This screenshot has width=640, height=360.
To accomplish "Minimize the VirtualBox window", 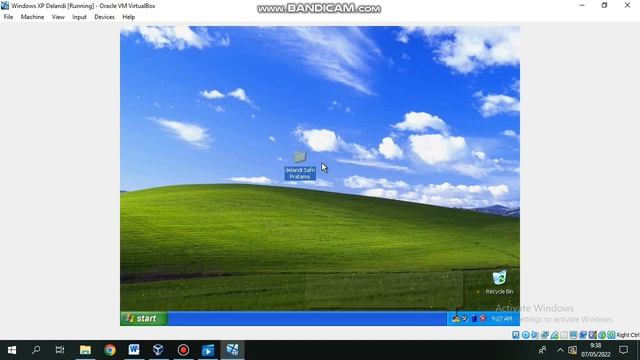I will (x=582, y=5).
